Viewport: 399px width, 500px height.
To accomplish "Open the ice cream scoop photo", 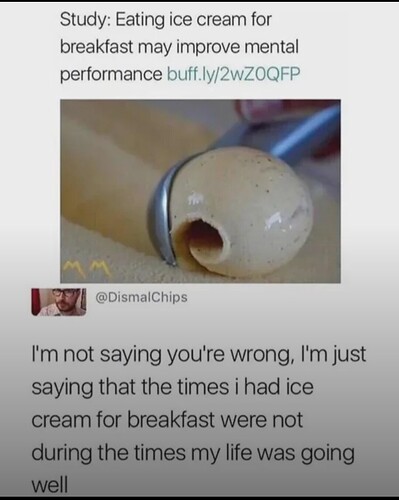I will tap(200, 191).
